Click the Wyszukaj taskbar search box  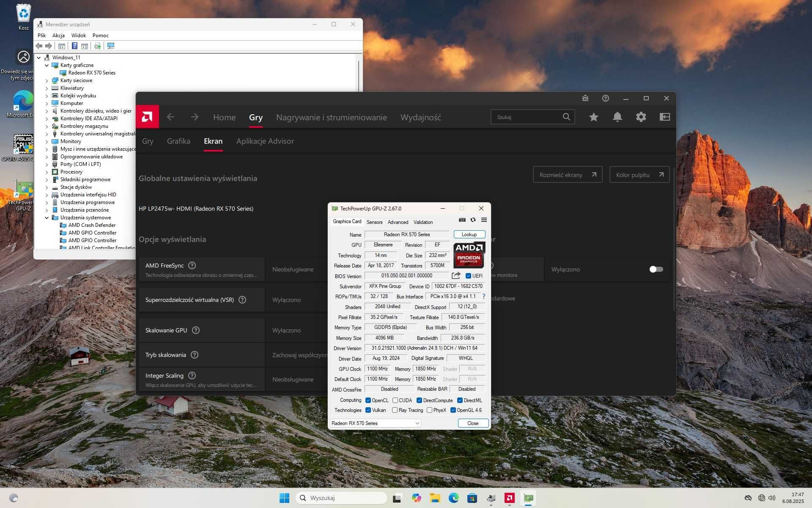pyautogui.click(x=341, y=498)
